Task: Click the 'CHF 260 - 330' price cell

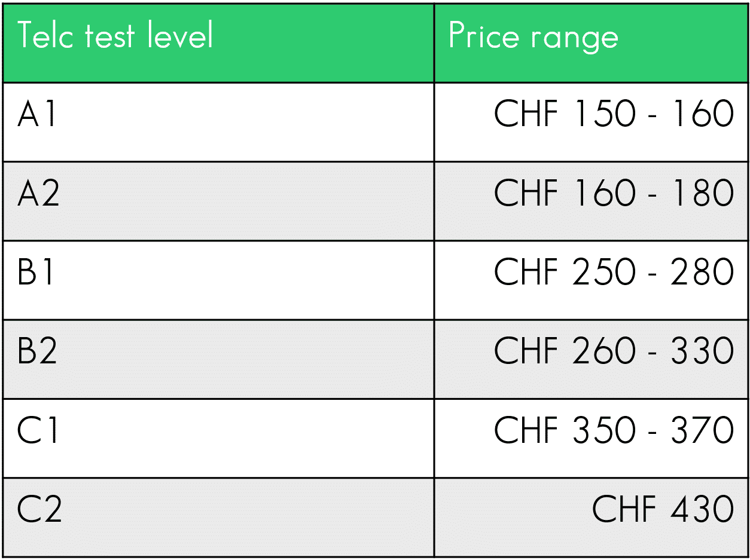Action: (614, 351)
